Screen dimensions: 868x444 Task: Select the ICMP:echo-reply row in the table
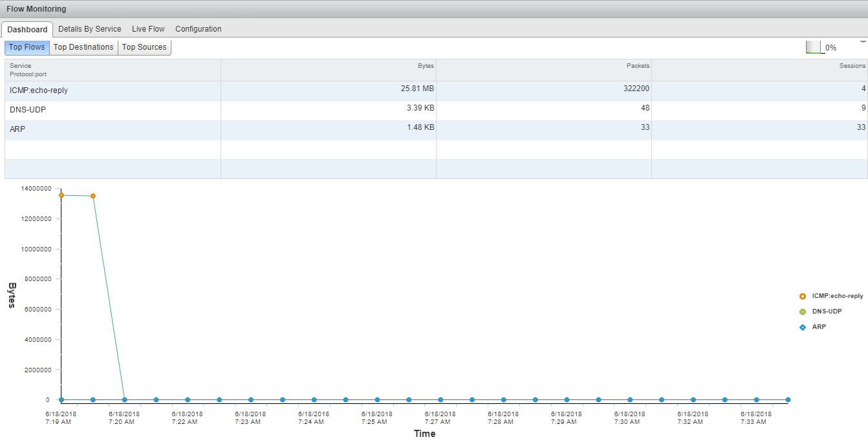pyautogui.click(x=39, y=90)
